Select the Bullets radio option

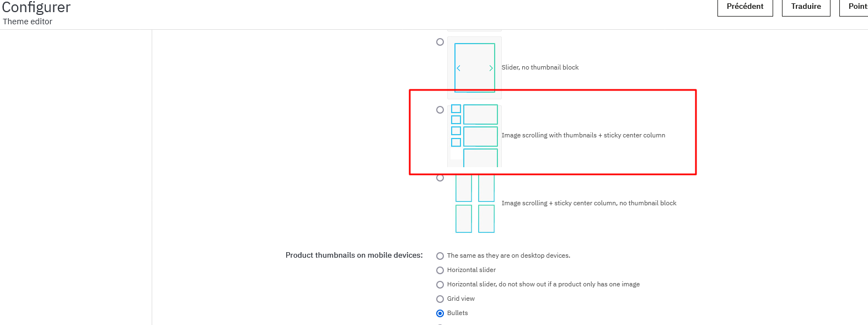point(440,313)
